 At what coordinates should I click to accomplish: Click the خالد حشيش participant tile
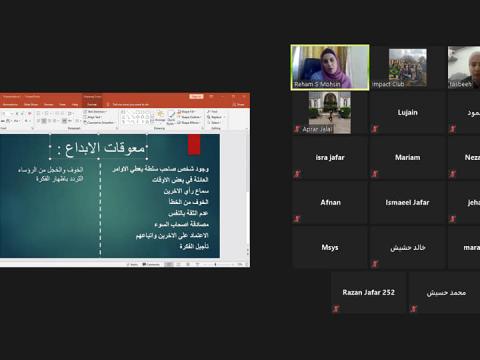tap(407, 248)
